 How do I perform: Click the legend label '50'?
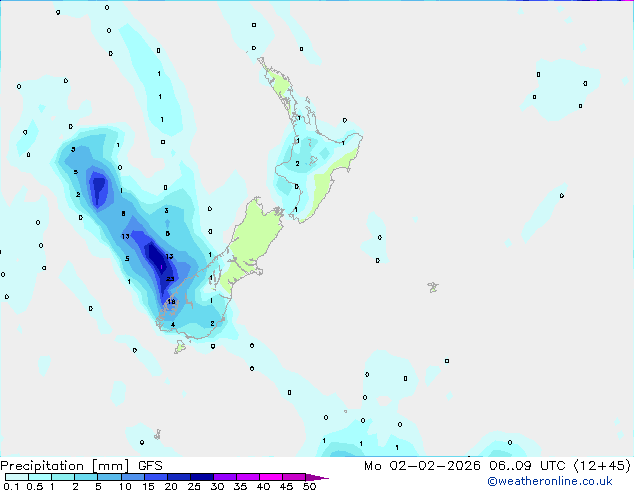[309, 486]
